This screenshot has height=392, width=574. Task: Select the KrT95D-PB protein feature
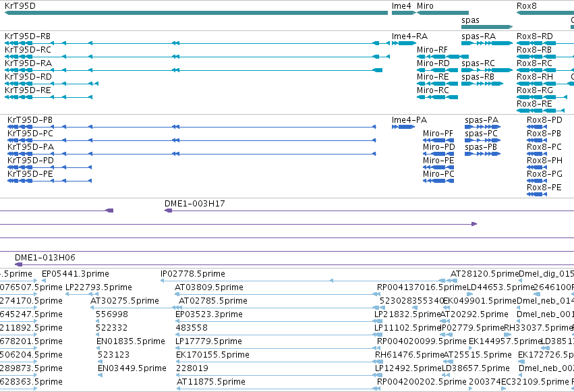click(30, 120)
